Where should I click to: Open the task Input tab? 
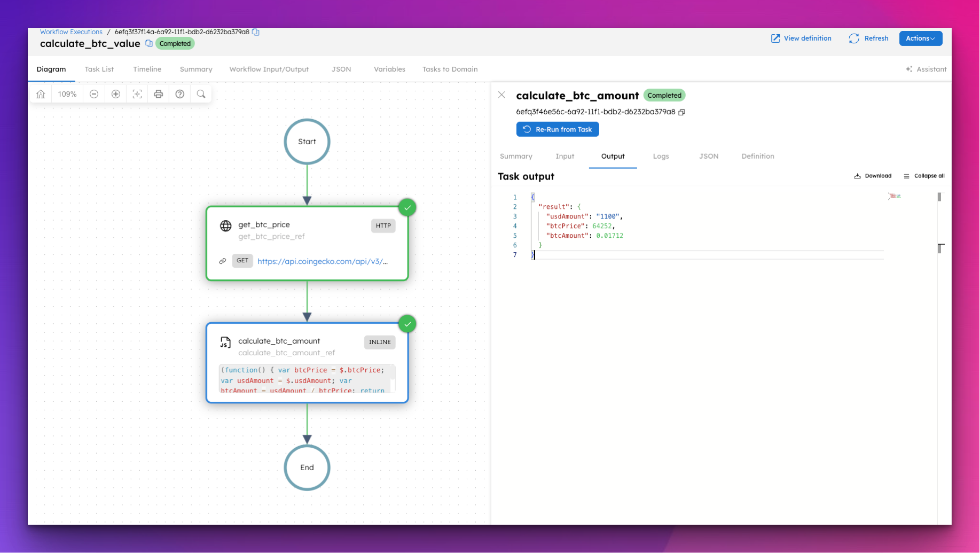pyautogui.click(x=565, y=156)
